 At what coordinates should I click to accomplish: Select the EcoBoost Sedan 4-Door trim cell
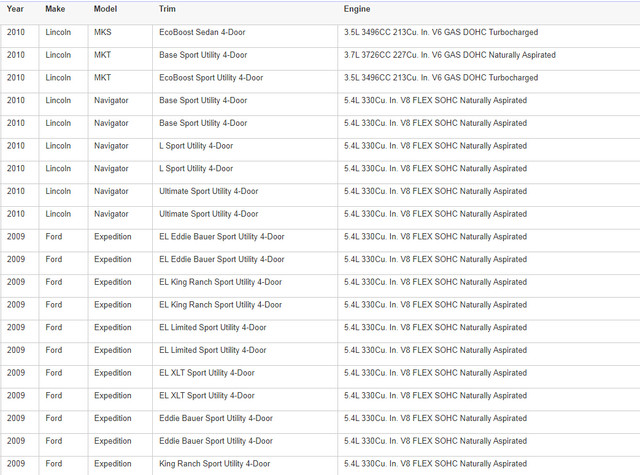202,32
